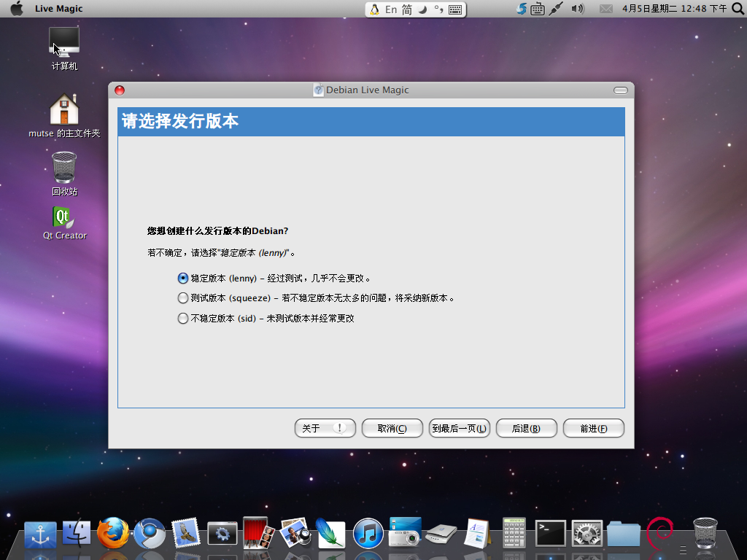Click the Tux penguin input method icon
Screen dimensions: 747x560
point(374,9)
